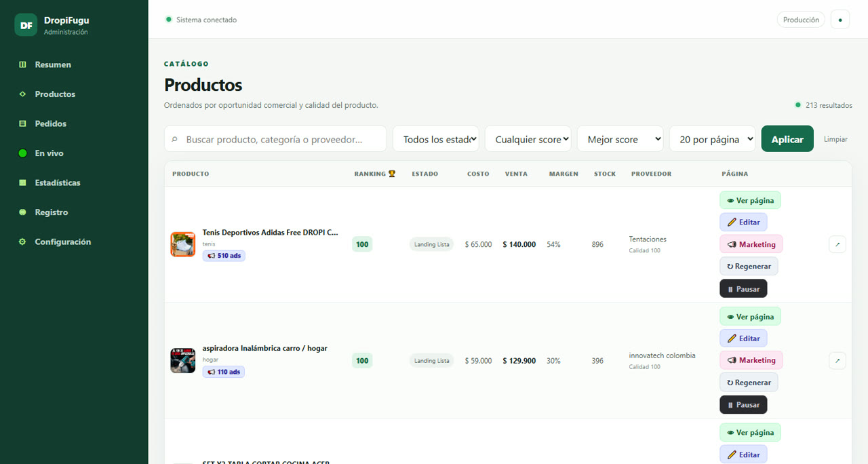This screenshot has height=464, width=868.
Task: Click Regenerar for aspiradora Inalámbrica
Action: tap(749, 382)
